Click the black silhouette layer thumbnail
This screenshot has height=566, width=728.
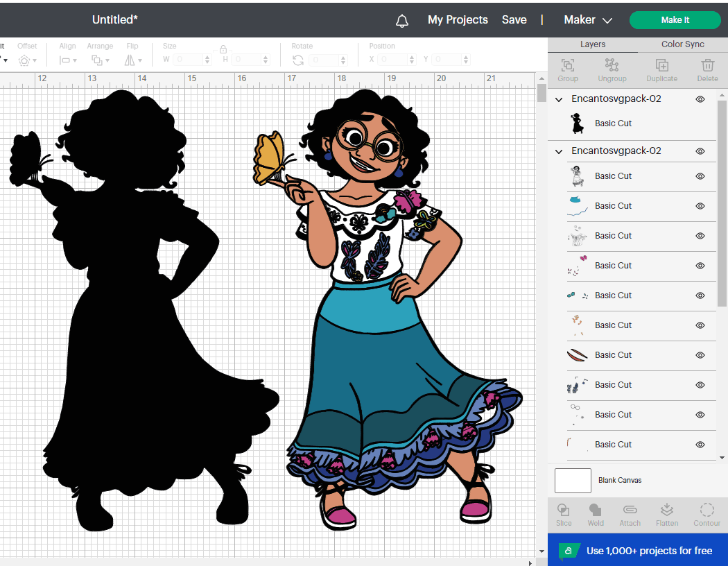(x=577, y=123)
